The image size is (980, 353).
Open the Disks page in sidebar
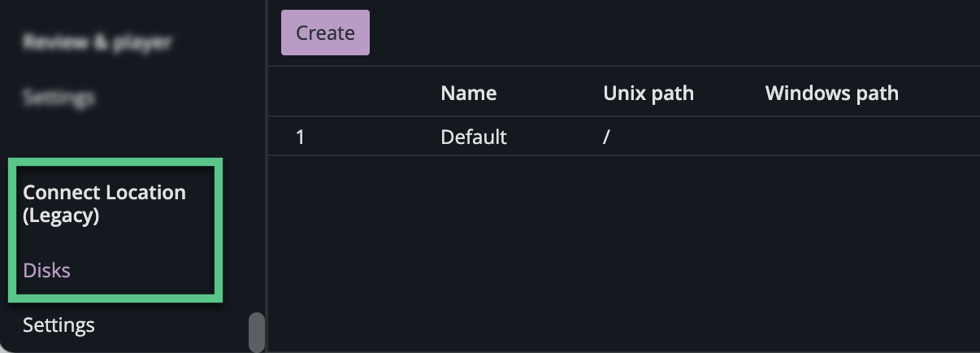click(x=46, y=271)
